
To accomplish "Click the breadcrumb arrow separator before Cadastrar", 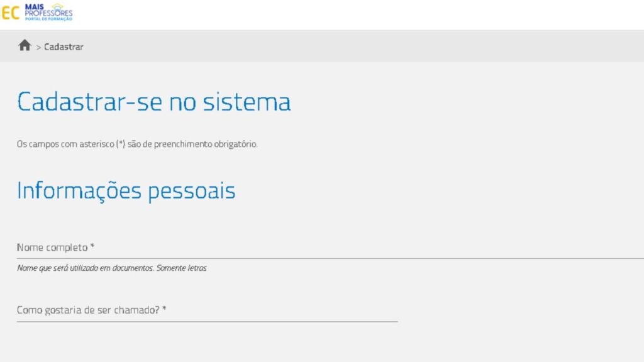I will [x=38, y=47].
